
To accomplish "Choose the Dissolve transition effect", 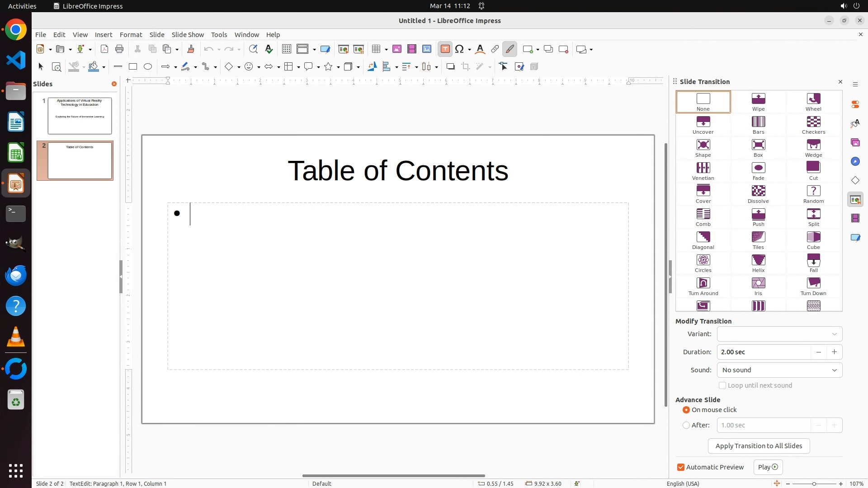I will pyautogui.click(x=758, y=194).
